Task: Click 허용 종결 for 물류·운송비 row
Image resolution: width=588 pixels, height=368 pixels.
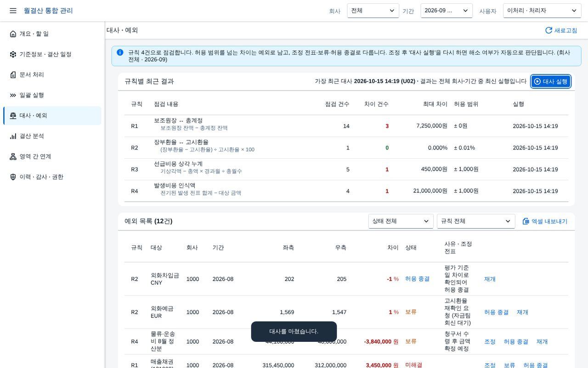Action: 516,342
